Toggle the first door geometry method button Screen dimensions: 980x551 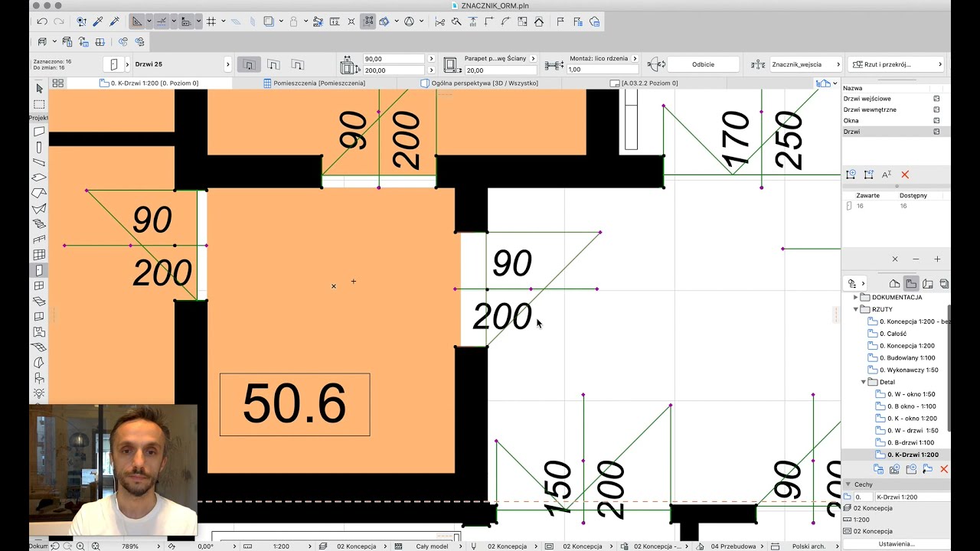point(249,64)
